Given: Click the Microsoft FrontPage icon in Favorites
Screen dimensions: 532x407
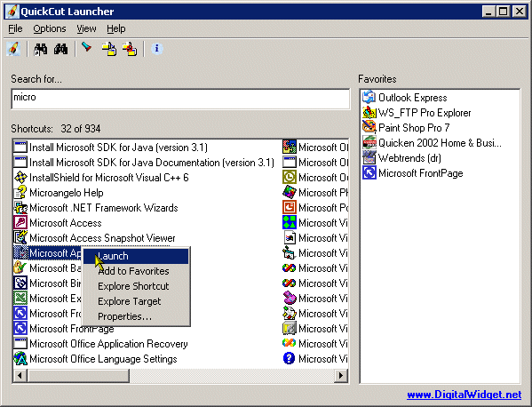Looking at the screenshot, I should click(369, 172).
